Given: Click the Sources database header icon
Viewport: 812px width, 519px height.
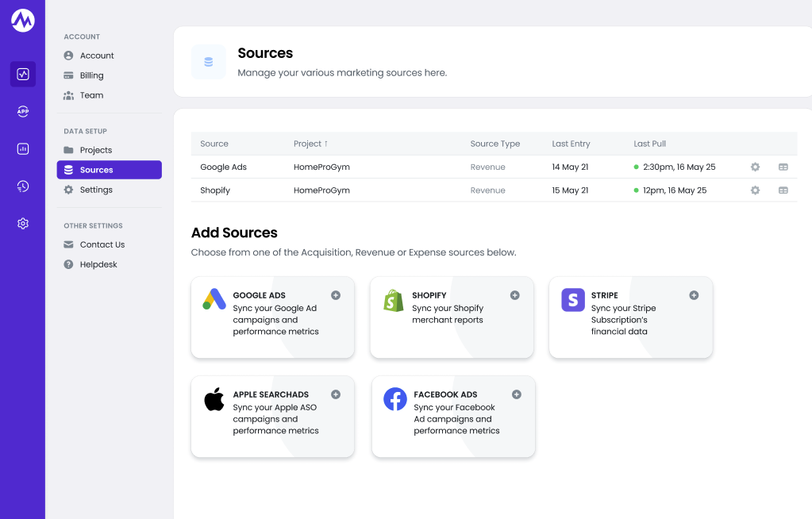Looking at the screenshot, I should coord(209,62).
